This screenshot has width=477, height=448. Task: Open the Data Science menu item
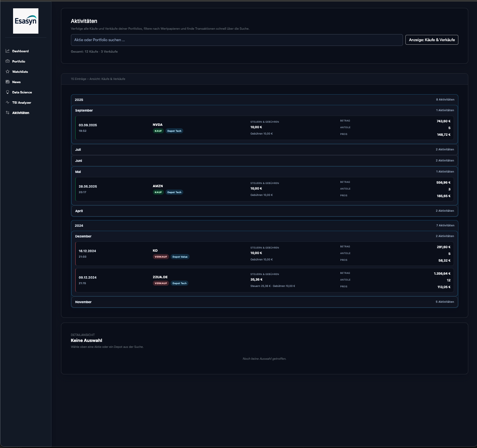pos(22,92)
